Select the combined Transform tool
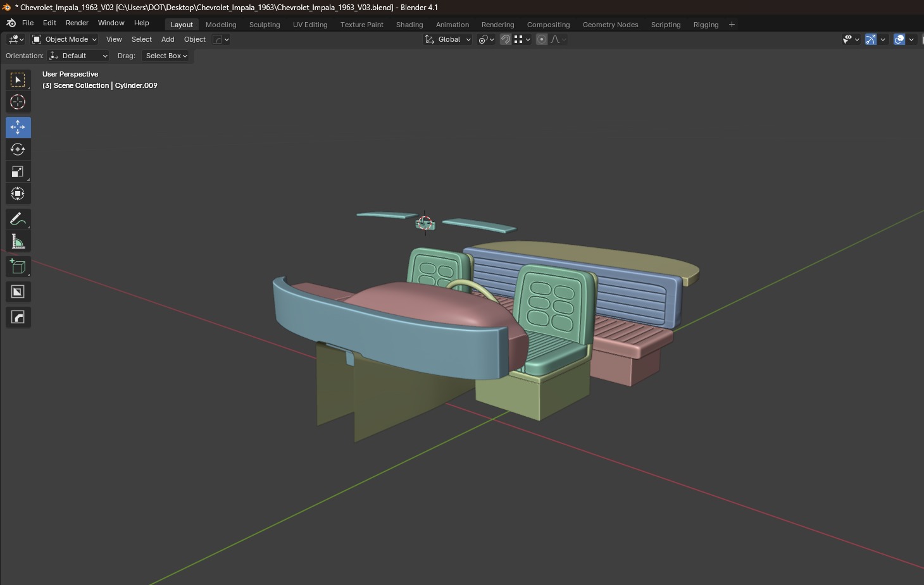Screen dimensions: 924x585 (x=18, y=194)
